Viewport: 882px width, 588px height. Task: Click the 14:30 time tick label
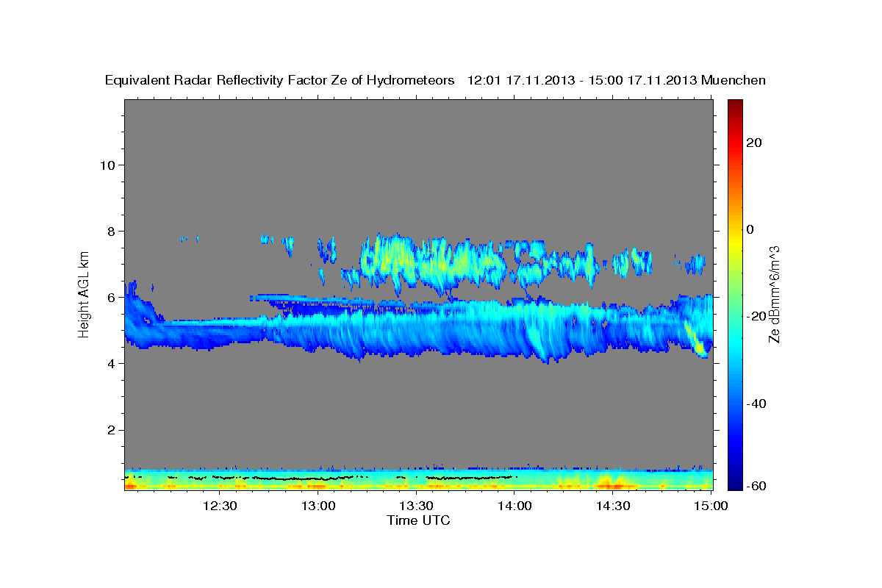tap(613, 506)
